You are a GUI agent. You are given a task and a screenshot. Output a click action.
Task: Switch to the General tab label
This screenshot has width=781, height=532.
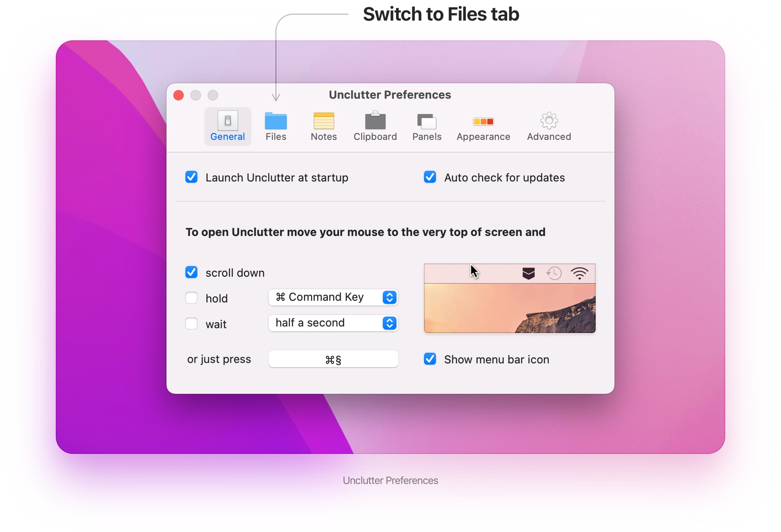point(227,136)
